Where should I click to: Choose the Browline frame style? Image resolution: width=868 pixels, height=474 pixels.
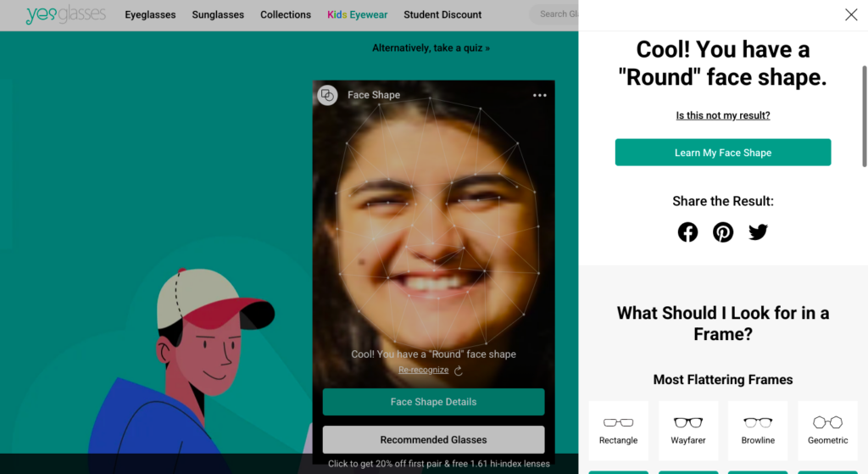pos(758,431)
